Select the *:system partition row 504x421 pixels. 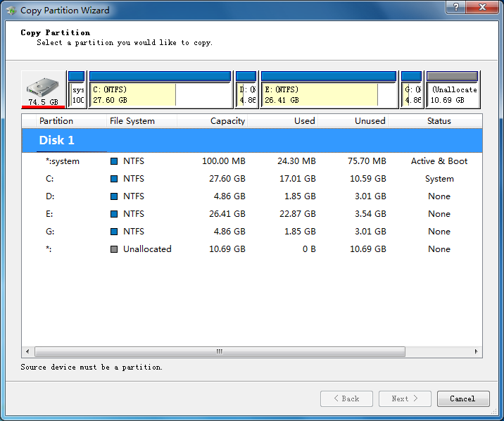coord(252,161)
